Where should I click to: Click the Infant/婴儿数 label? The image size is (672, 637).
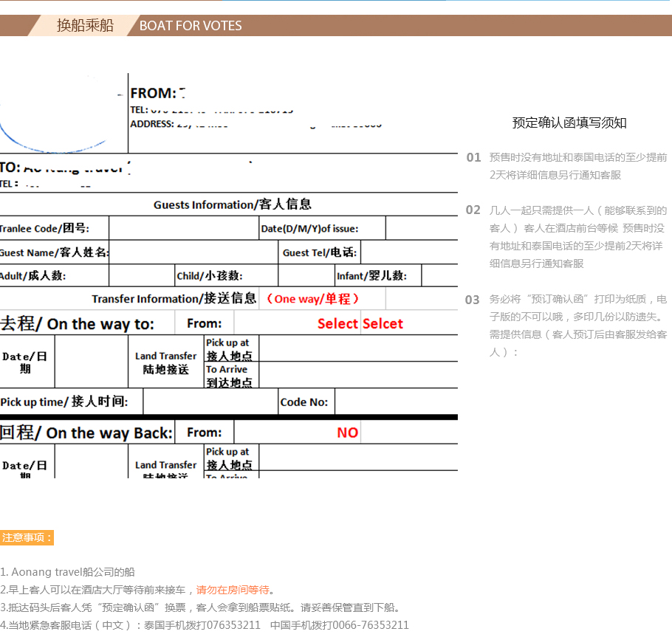point(371,275)
